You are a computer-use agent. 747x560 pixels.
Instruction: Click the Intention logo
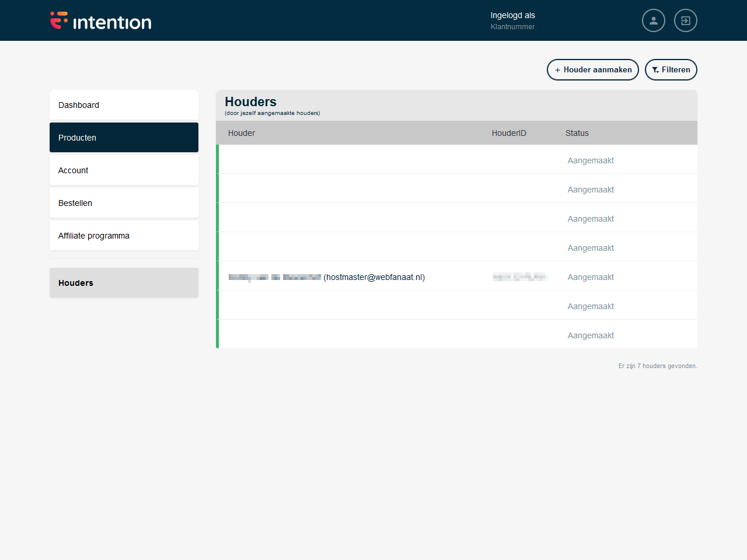click(100, 21)
